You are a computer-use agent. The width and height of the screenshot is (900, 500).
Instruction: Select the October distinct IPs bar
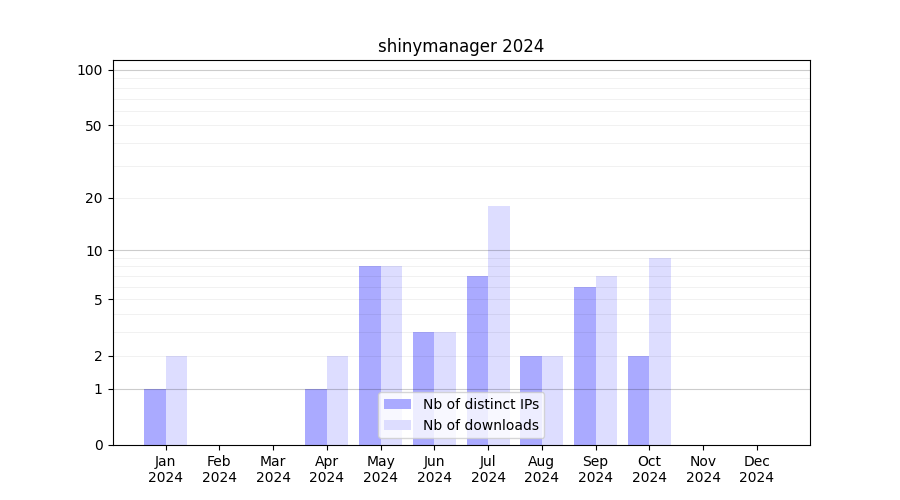[638, 400]
